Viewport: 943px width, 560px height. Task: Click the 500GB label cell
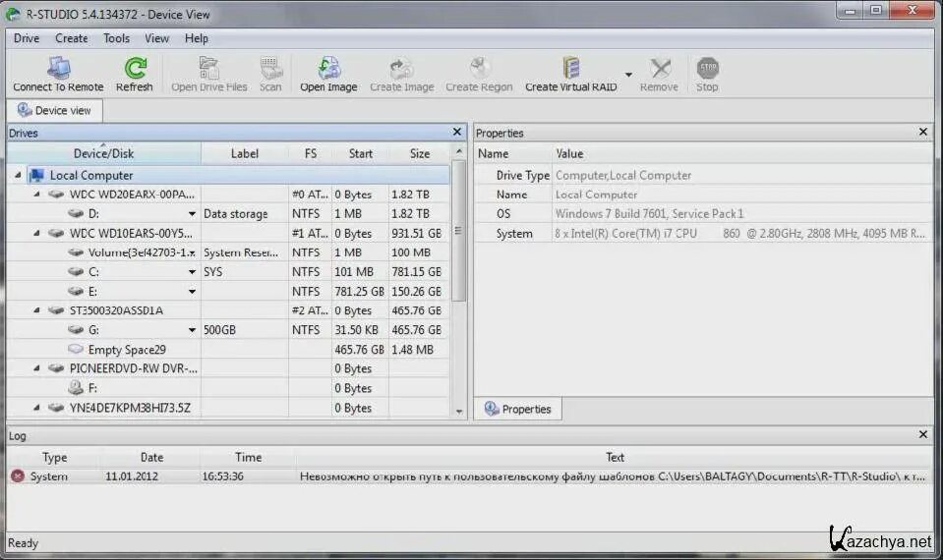244,330
